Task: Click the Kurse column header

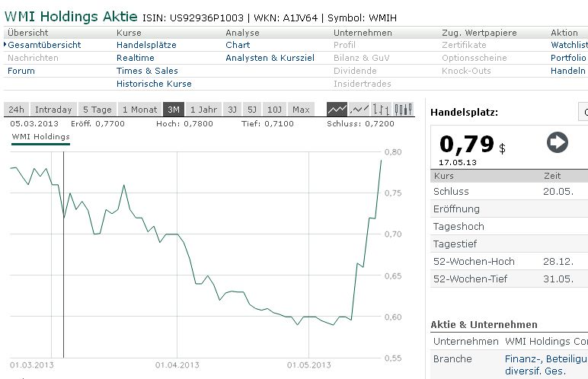Action: (x=129, y=33)
